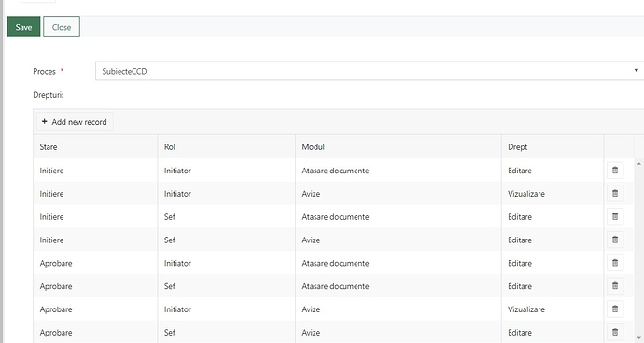
Task: Click Atasare documente in Initiere Initiator row
Action: point(335,171)
